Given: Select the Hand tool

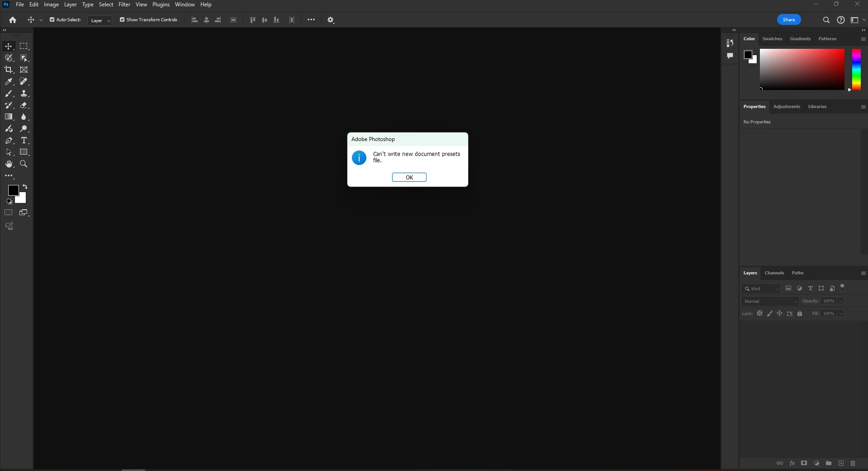Looking at the screenshot, I should pyautogui.click(x=9, y=164).
